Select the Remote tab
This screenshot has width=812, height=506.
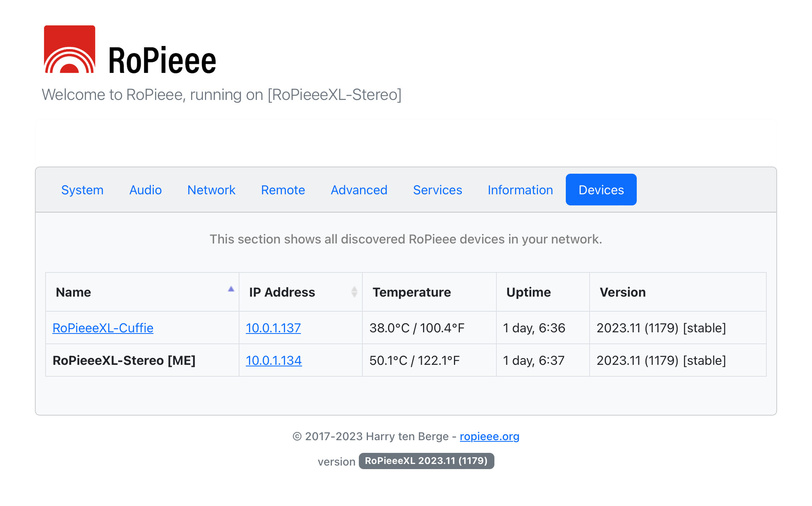283,190
